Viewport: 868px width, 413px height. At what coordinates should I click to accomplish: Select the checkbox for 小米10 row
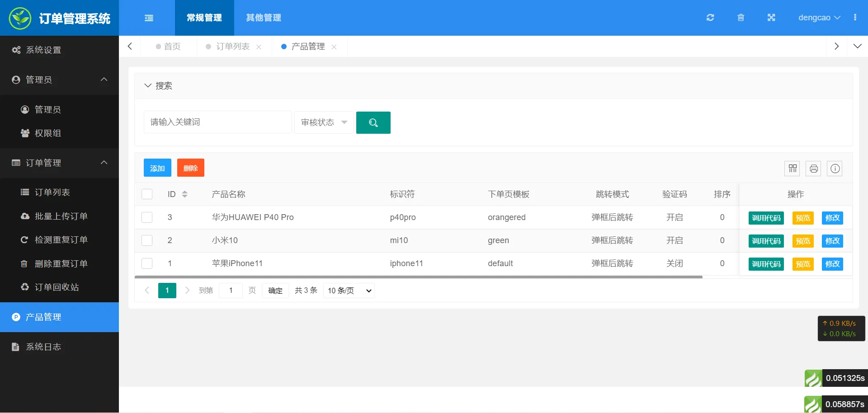click(x=147, y=240)
